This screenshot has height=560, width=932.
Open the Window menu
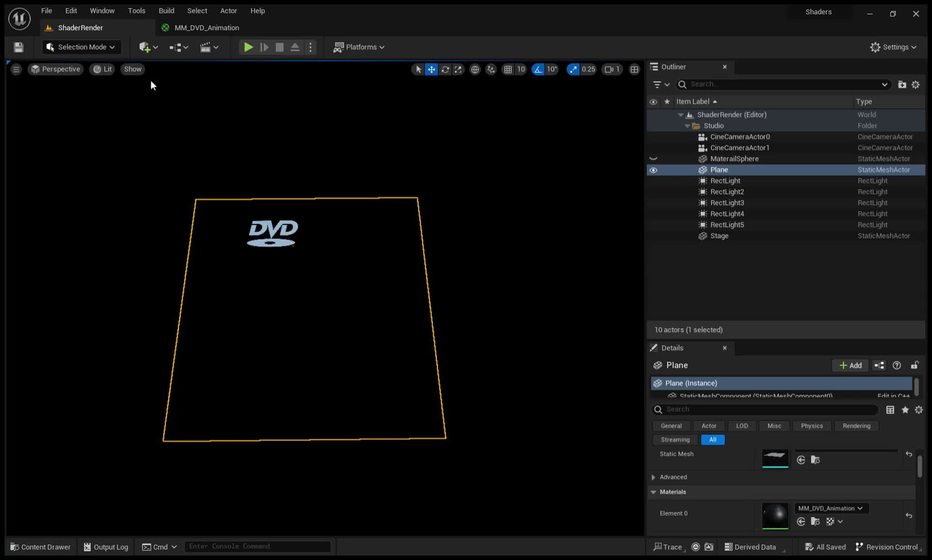(x=102, y=11)
